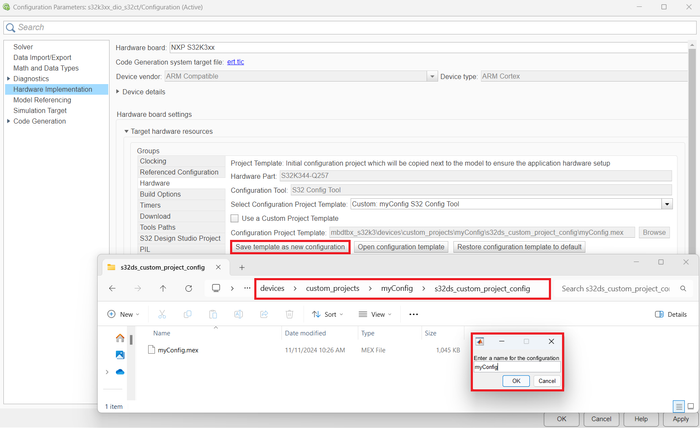Open the Sort dropdown in Explorer toolbar

[327, 314]
